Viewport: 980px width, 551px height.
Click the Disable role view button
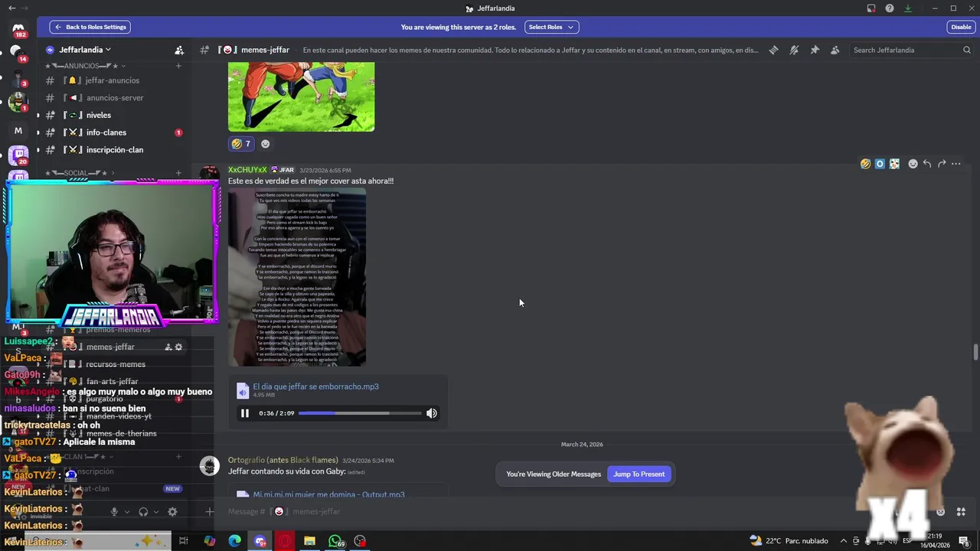pyautogui.click(x=961, y=27)
